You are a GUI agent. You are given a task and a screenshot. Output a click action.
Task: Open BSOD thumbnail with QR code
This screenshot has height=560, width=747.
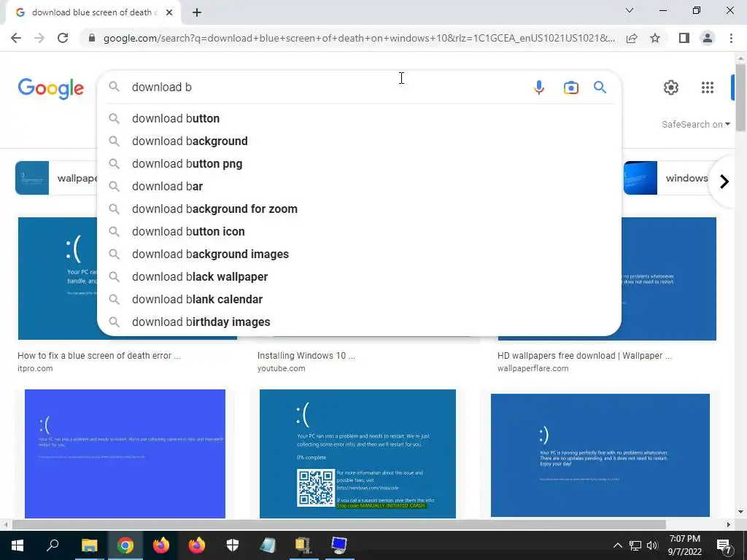pyautogui.click(x=357, y=454)
